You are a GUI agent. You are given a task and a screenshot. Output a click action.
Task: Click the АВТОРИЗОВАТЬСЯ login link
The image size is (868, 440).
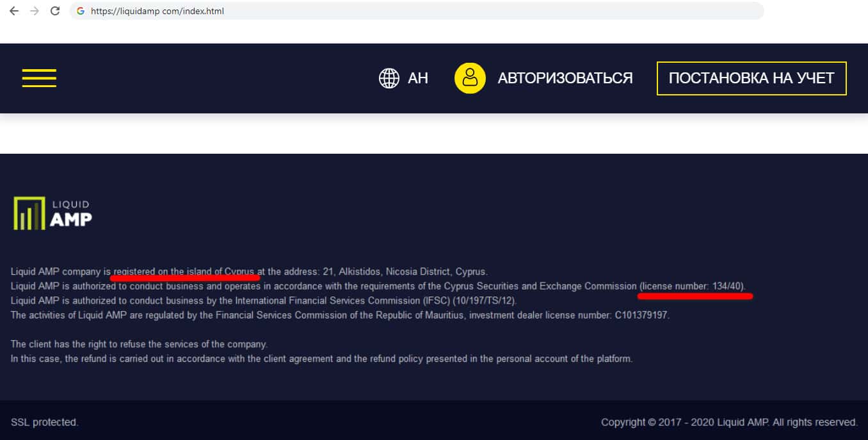coord(565,78)
